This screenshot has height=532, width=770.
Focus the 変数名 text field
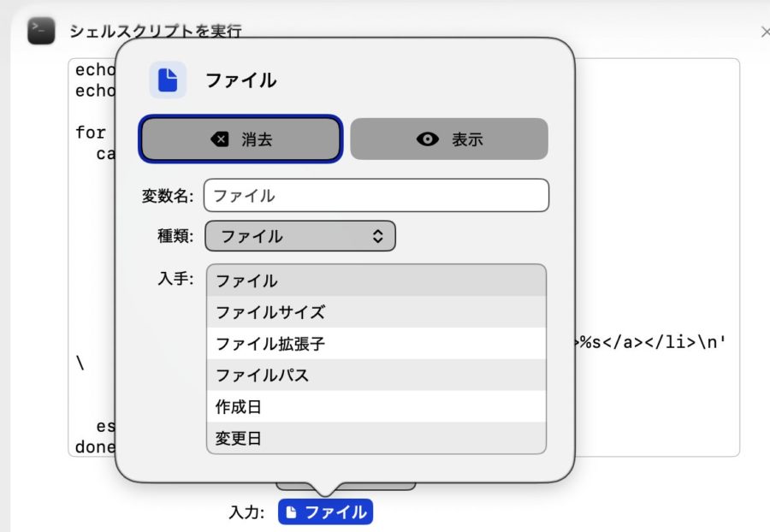(x=376, y=195)
